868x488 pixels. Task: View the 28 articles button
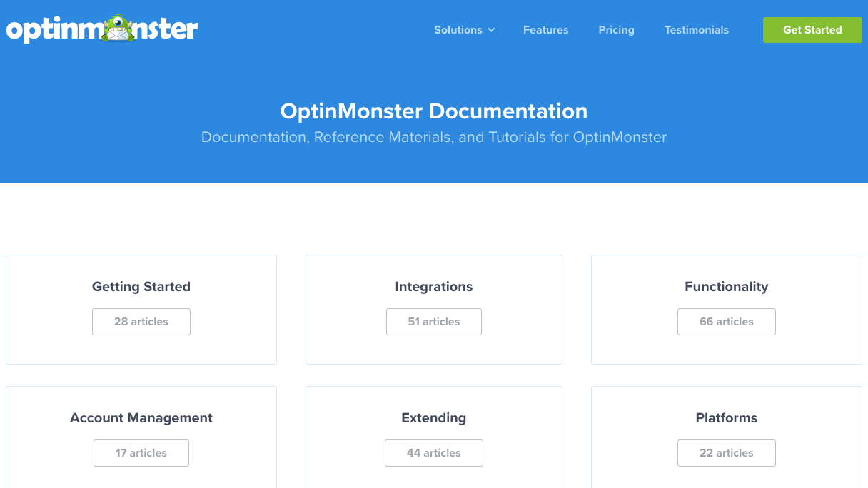click(x=141, y=322)
